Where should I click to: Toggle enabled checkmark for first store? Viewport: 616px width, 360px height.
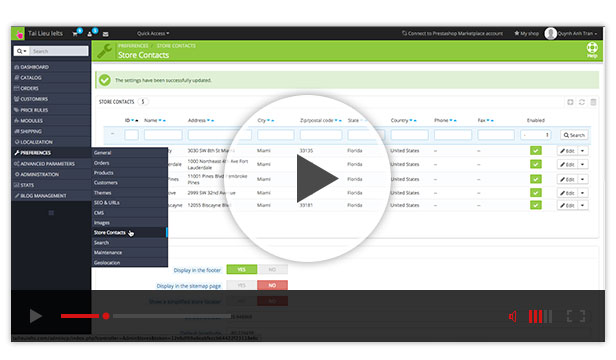tap(535, 151)
